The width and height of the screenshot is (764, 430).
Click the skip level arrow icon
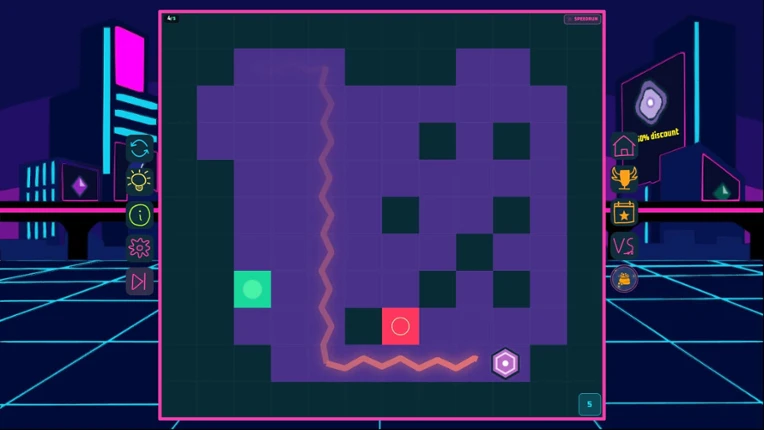click(139, 281)
